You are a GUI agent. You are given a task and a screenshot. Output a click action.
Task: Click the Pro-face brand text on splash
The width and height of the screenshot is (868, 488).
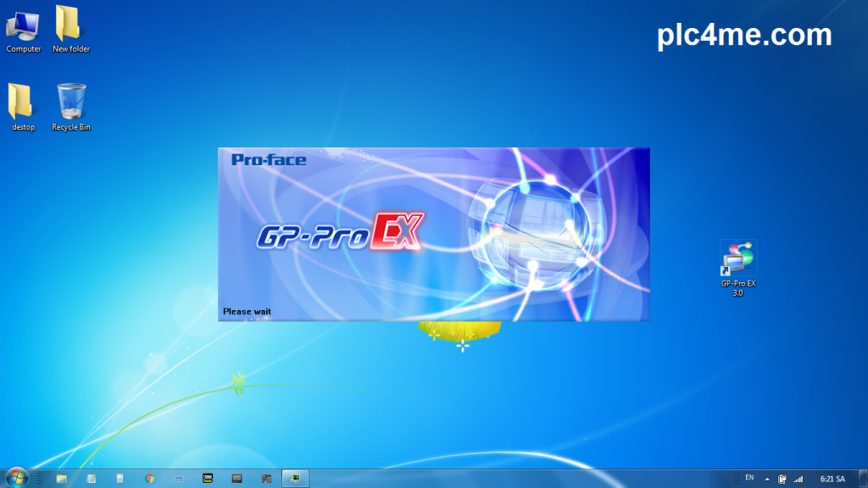[269, 159]
